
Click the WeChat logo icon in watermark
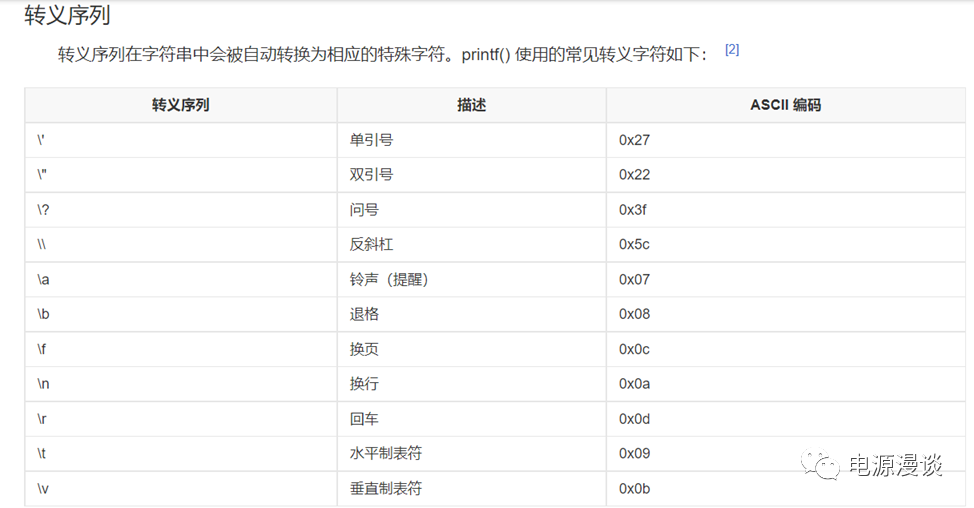coord(823,465)
